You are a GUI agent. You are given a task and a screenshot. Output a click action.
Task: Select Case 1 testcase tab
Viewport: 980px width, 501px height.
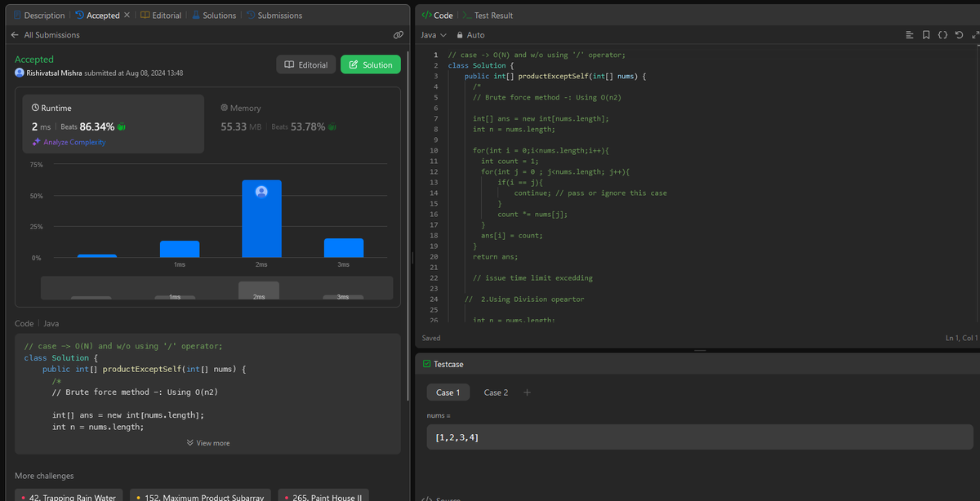pyautogui.click(x=448, y=392)
